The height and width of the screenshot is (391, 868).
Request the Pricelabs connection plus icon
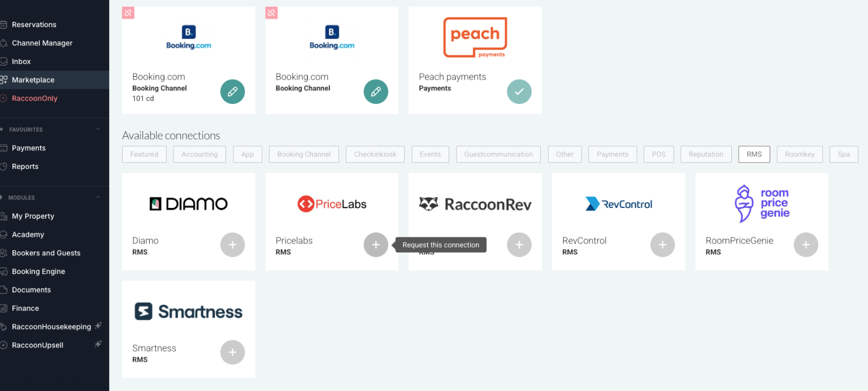coord(376,245)
